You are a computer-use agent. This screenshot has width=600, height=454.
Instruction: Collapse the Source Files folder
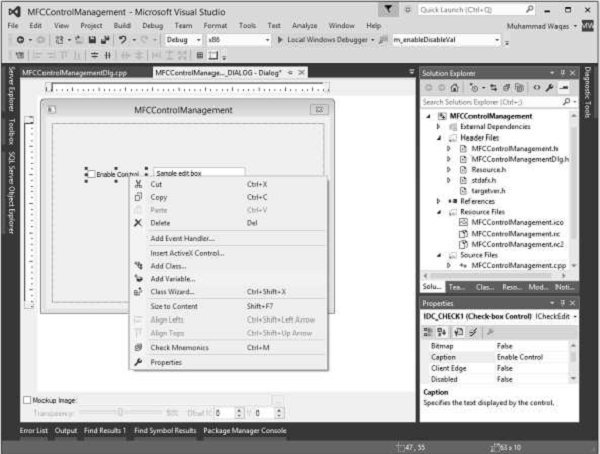(x=439, y=255)
